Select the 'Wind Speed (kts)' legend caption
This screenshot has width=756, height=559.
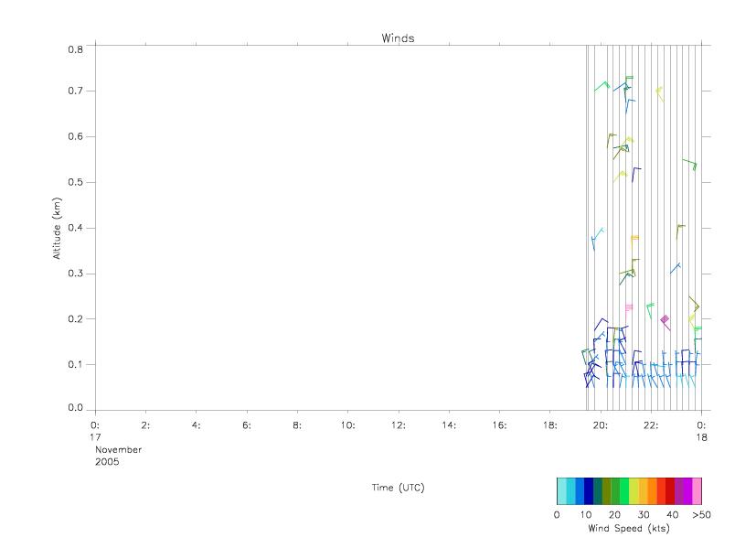(629, 528)
